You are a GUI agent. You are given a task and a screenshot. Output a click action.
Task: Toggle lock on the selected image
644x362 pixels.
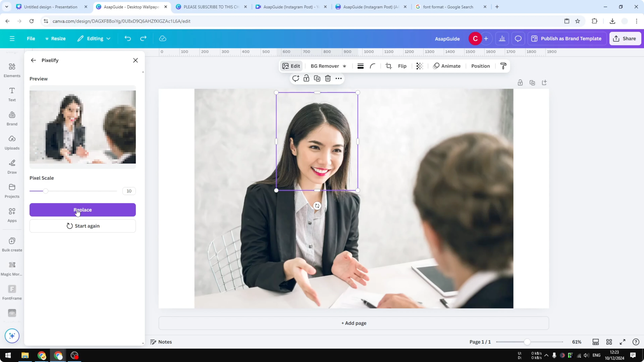(306, 78)
